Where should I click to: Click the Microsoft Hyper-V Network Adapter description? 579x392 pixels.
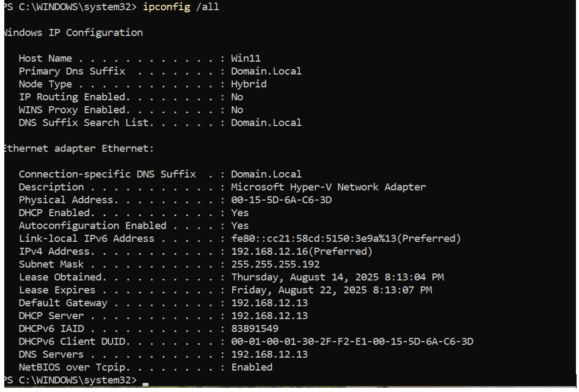(x=328, y=187)
